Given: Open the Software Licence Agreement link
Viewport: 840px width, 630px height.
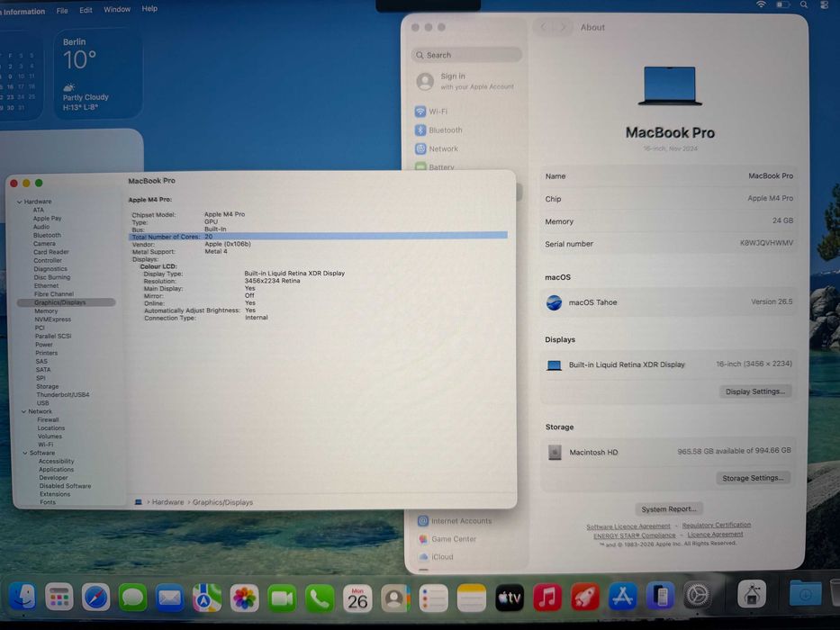Looking at the screenshot, I should [628, 526].
